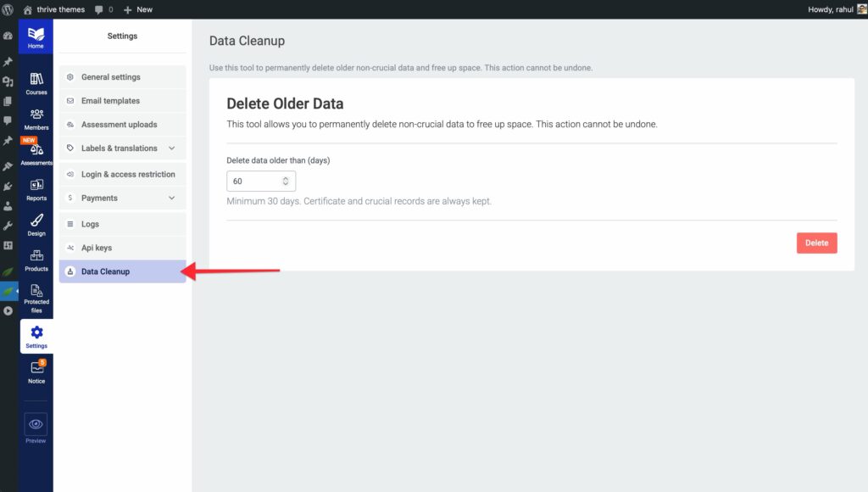This screenshot has height=492, width=868.
Task: Open Email templates settings item
Action: 110,101
